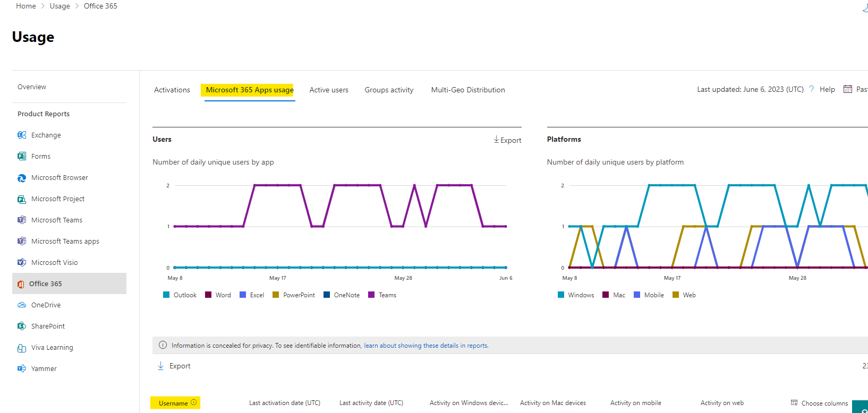
Task: Sort by Activity on Windows devices column
Action: pos(469,403)
